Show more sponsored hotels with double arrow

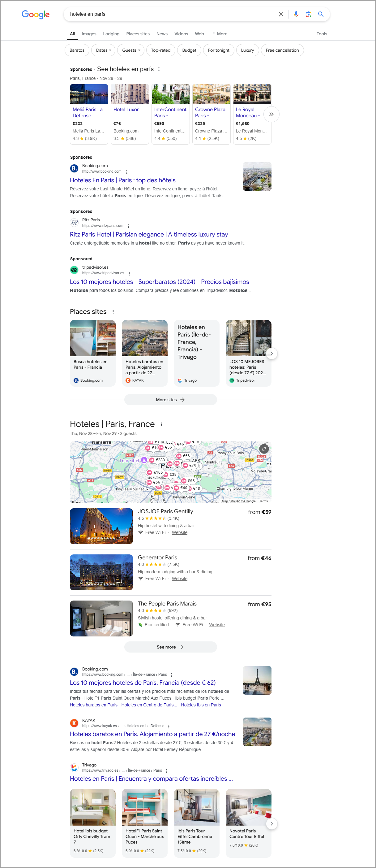coord(271,114)
